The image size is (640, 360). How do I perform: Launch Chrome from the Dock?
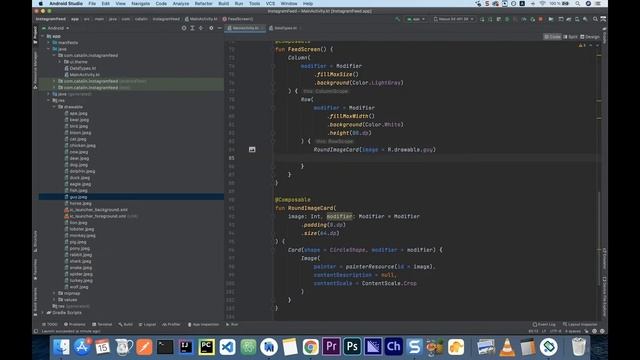tap(310, 347)
